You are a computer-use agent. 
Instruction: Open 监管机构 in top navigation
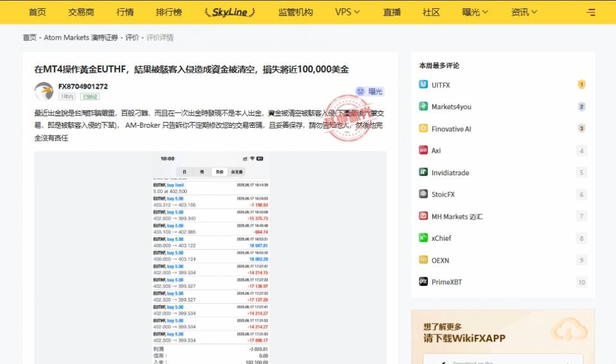pos(295,12)
